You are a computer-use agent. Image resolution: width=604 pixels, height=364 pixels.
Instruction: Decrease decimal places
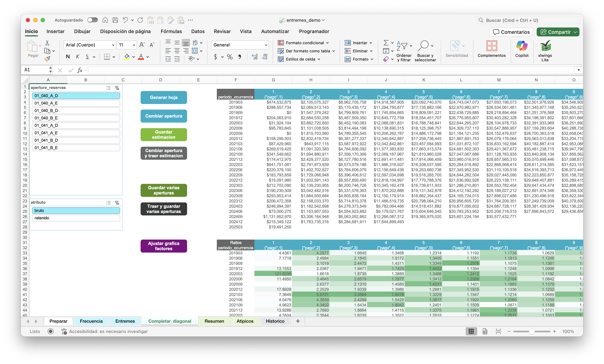(x=264, y=57)
